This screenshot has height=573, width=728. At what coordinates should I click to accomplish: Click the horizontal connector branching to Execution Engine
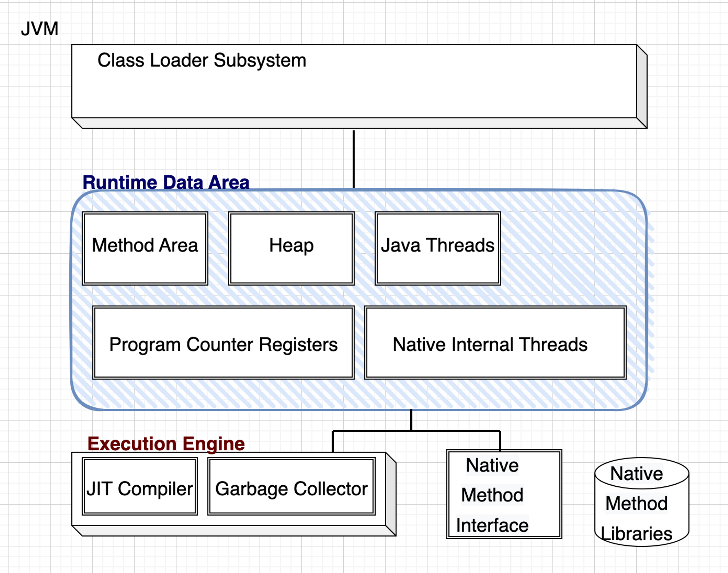(x=371, y=431)
